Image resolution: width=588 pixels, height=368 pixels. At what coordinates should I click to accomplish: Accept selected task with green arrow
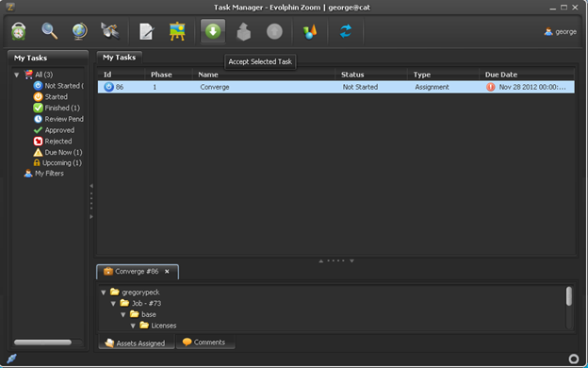[213, 31]
